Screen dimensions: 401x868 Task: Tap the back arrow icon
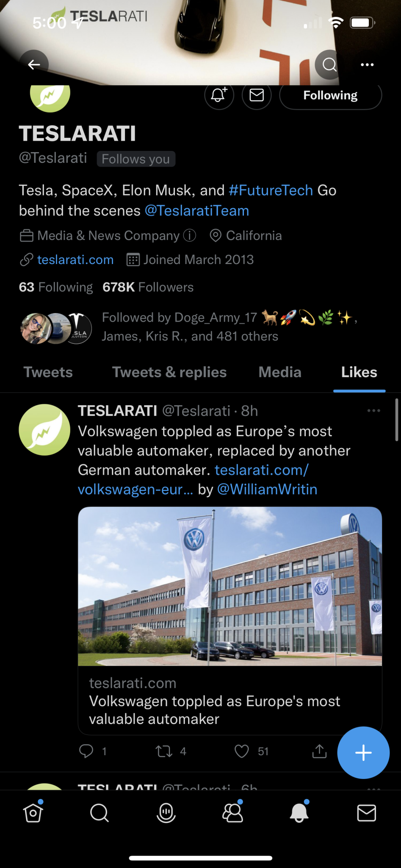point(34,64)
